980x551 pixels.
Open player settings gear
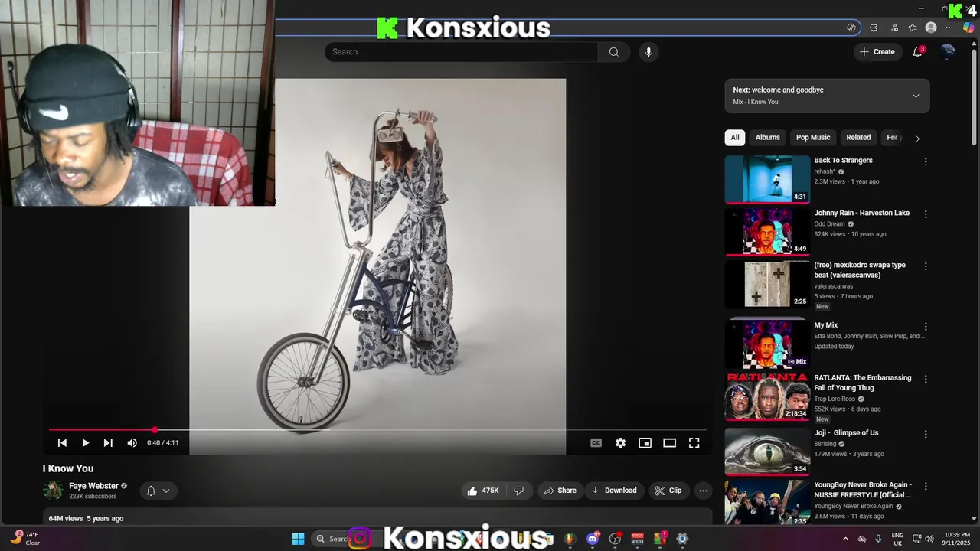pos(620,442)
